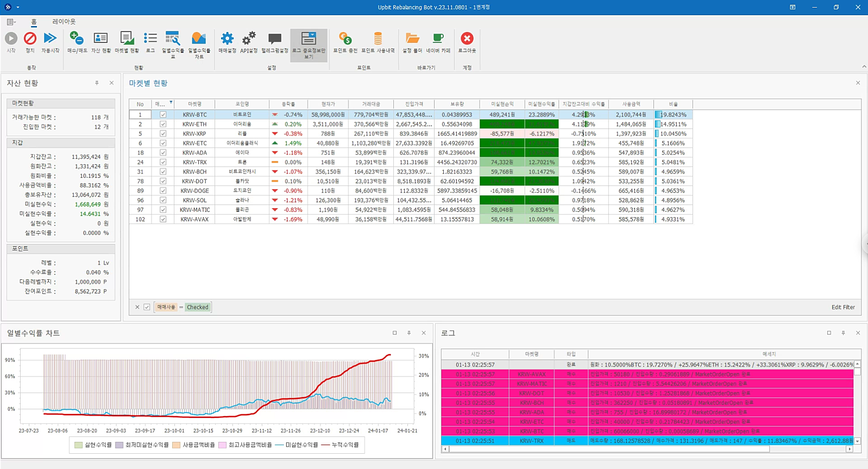
Task: Collapse the ribbon with the chevron
Action: tap(864, 67)
